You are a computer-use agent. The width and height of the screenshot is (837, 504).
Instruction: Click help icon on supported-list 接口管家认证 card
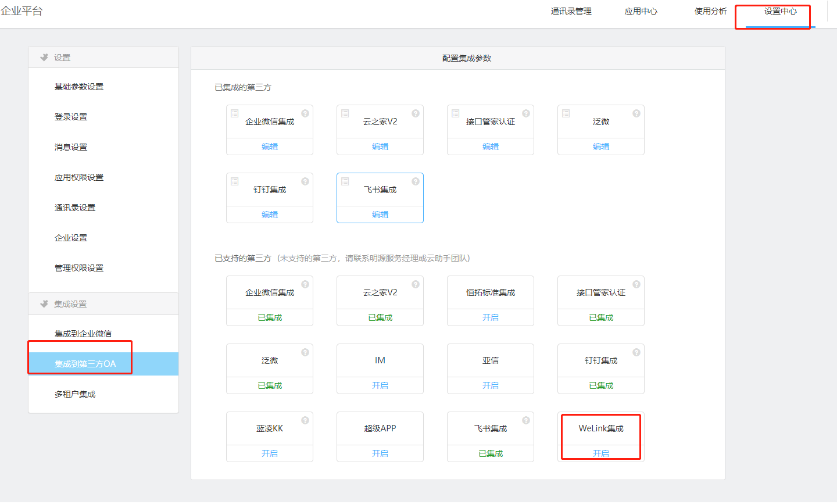click(636, 284)
